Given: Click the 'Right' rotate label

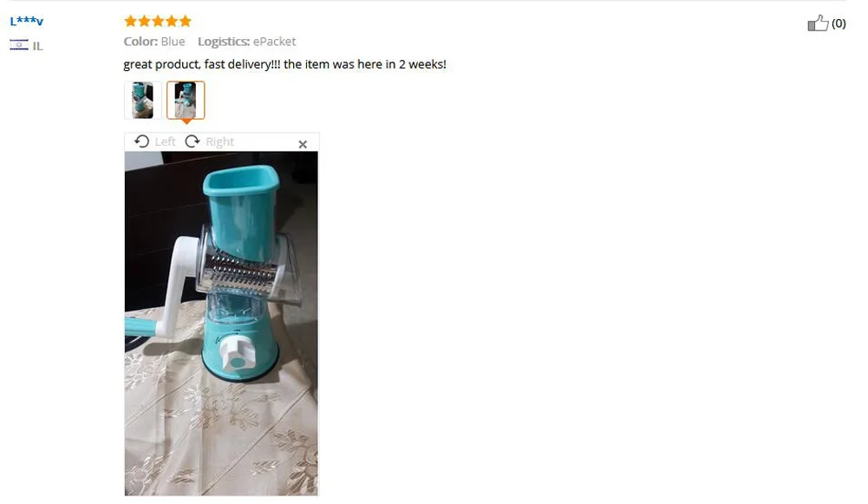Looking at the screenshot, I should [x=219, y=141].
